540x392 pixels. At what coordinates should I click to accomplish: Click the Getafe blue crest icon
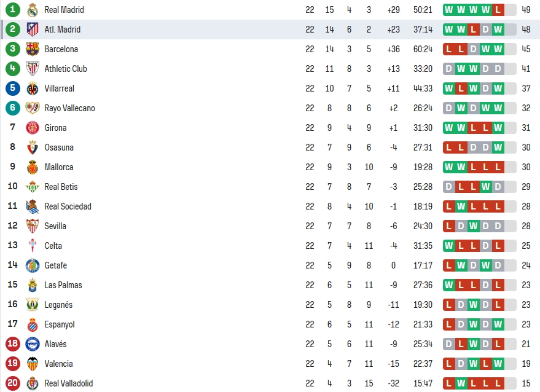[33, 265]
